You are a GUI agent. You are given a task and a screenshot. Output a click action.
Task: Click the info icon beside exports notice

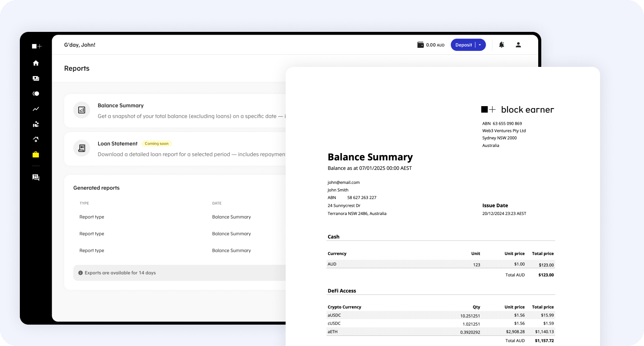click(x=81, y=273)
